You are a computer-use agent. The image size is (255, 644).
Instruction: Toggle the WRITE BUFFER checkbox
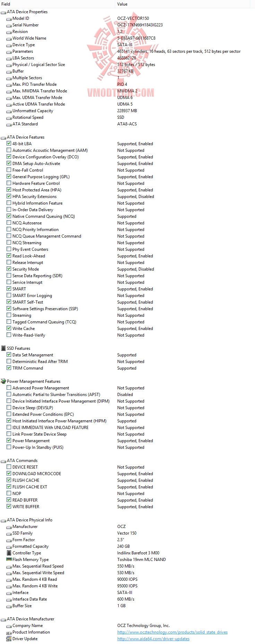[x=9, y=506]
